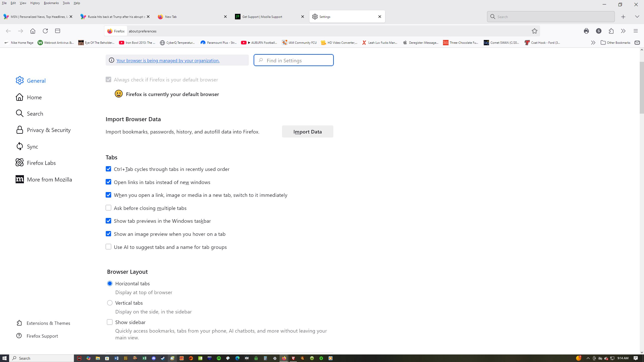Image resolution: width=644 pixels, height=362 pixels.
Task: Show more bookmarks toolbar overflow chevron
Action: [x=593, y=43]
